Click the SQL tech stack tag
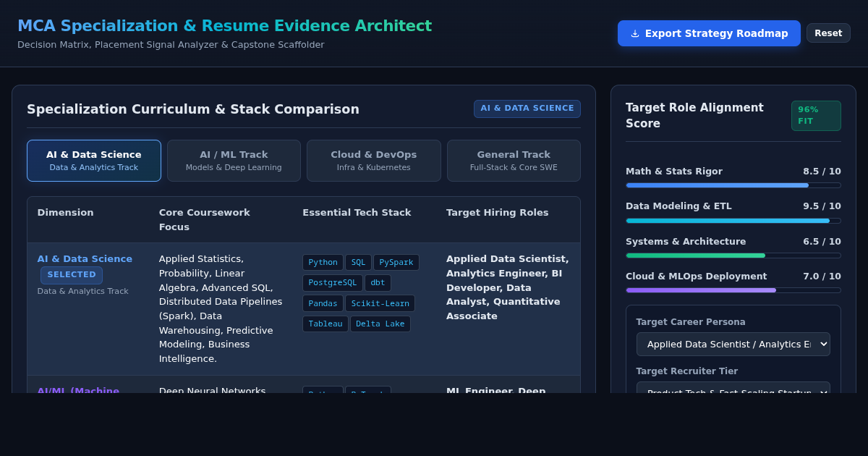The height and width of the screenshot is (456, 868). [x=358, y=263]
